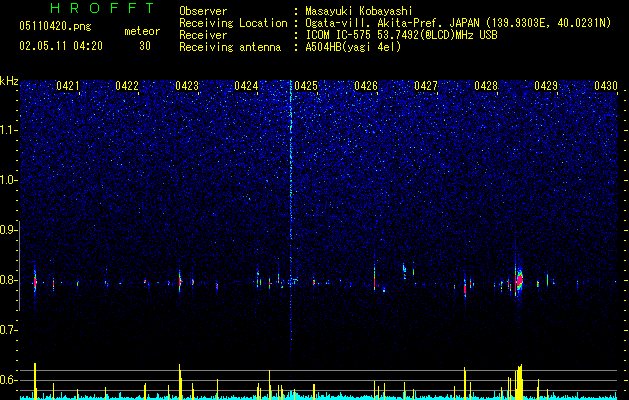Click the 1.0 kHz axis label
Image resolution: width=629 pixels, height=400 pixels.
[8, 180]
